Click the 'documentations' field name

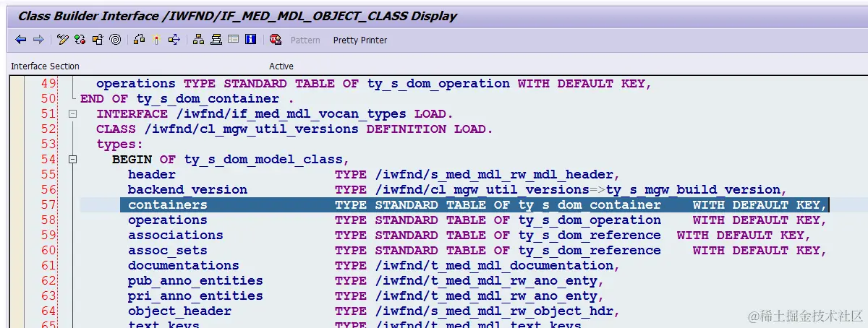click(184, 265)
